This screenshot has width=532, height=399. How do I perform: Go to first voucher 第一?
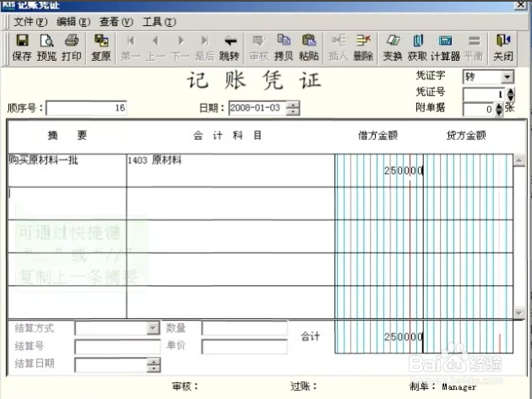click(130, 48)
